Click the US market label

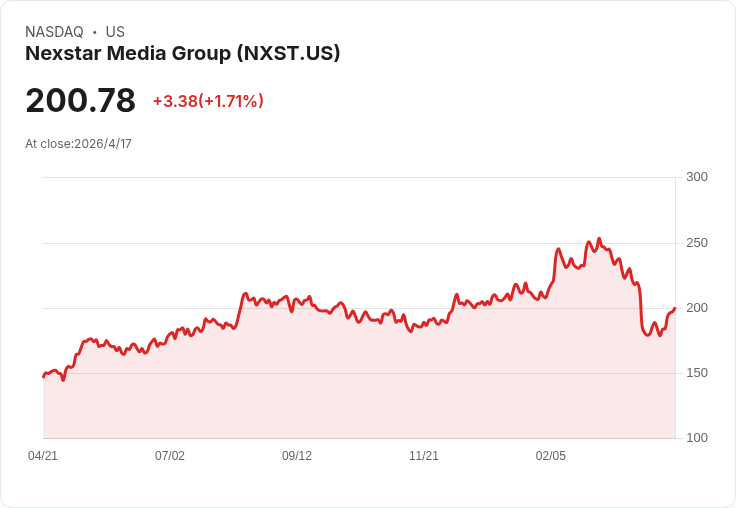(x=115, y=32)
